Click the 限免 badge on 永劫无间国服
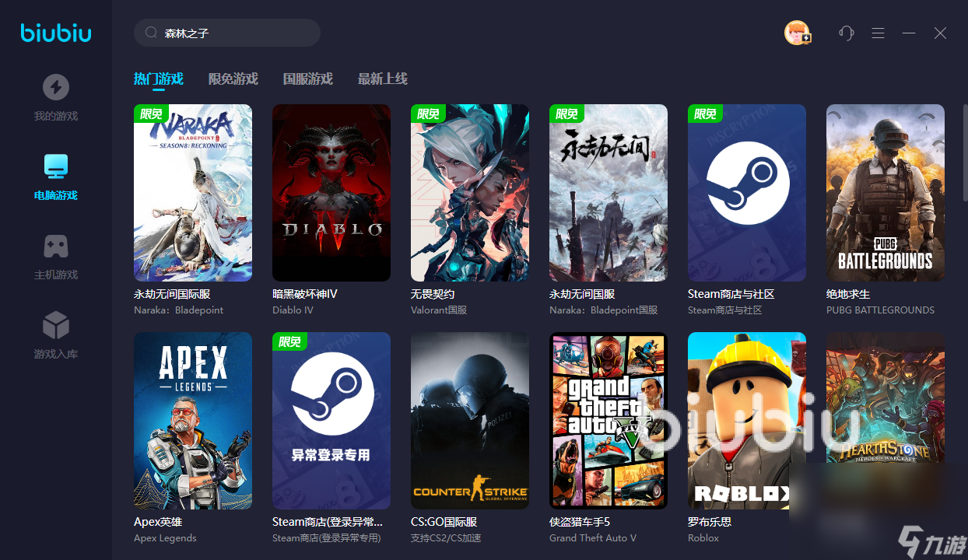968x560 pixels. point(567,114)
